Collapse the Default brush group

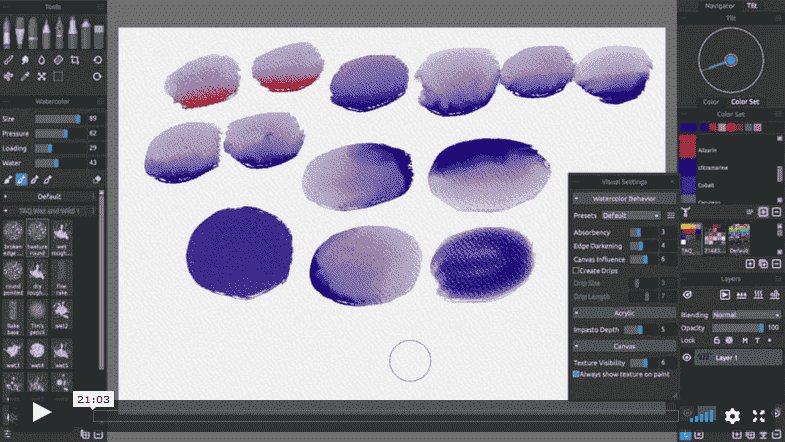point(6,197)
